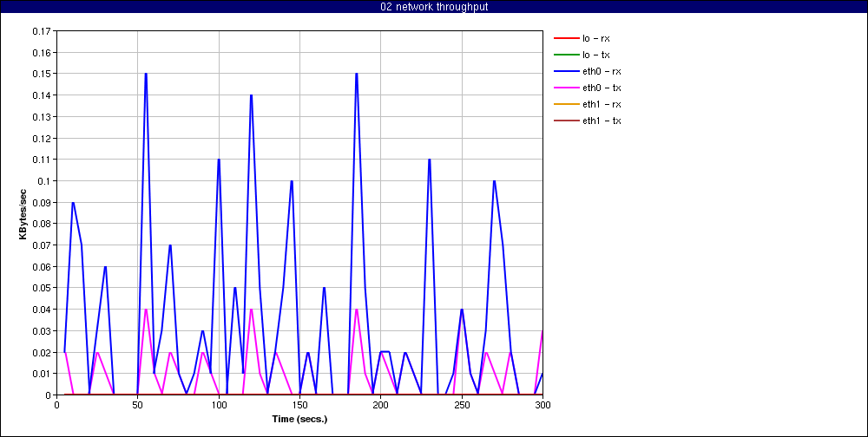The height and width of the screenshot is (437, 868).
Task: Click the dark red eth1 - tx legend line
Action: click(566, 121)
